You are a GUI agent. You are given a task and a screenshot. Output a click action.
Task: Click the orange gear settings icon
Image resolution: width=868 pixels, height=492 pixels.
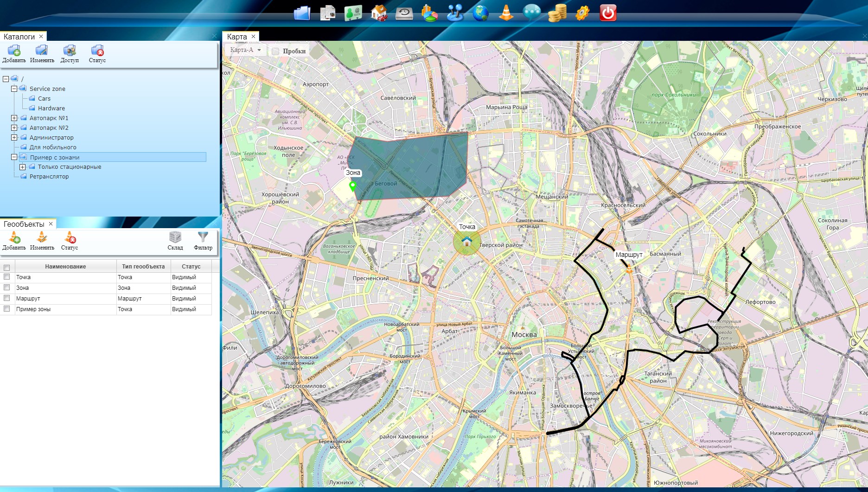pyautogui.click(x=582, y=13)
